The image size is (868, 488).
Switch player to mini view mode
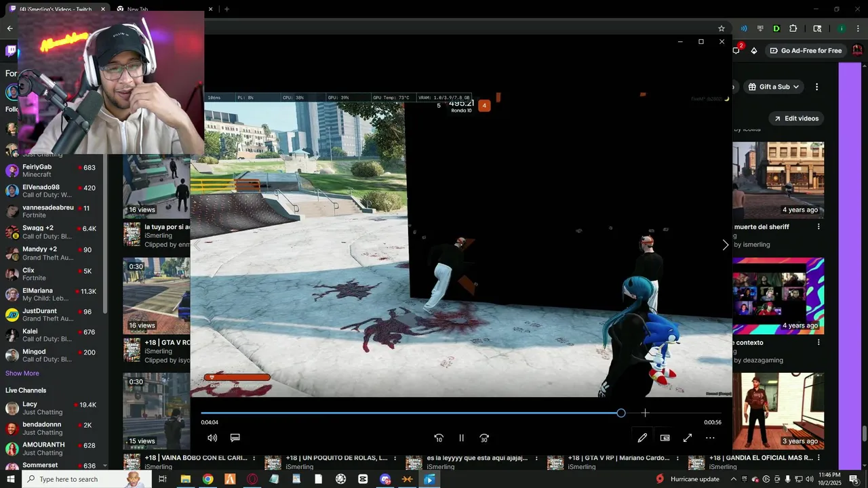(x=665, y=438)
